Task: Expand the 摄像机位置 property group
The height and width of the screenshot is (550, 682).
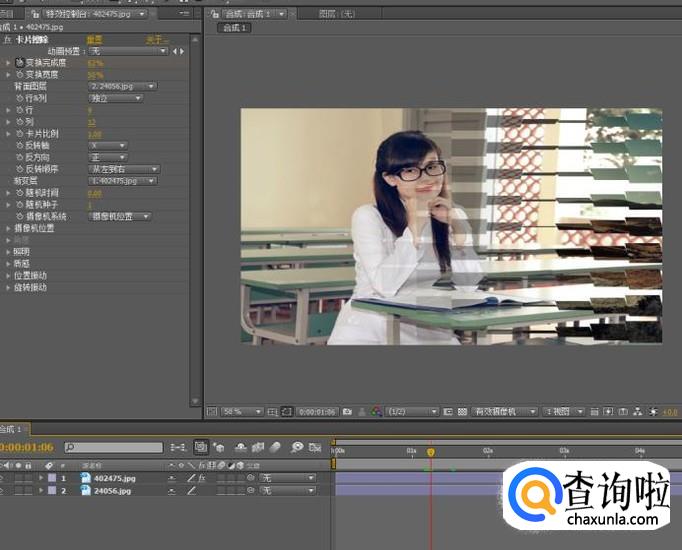Action: 8,228
